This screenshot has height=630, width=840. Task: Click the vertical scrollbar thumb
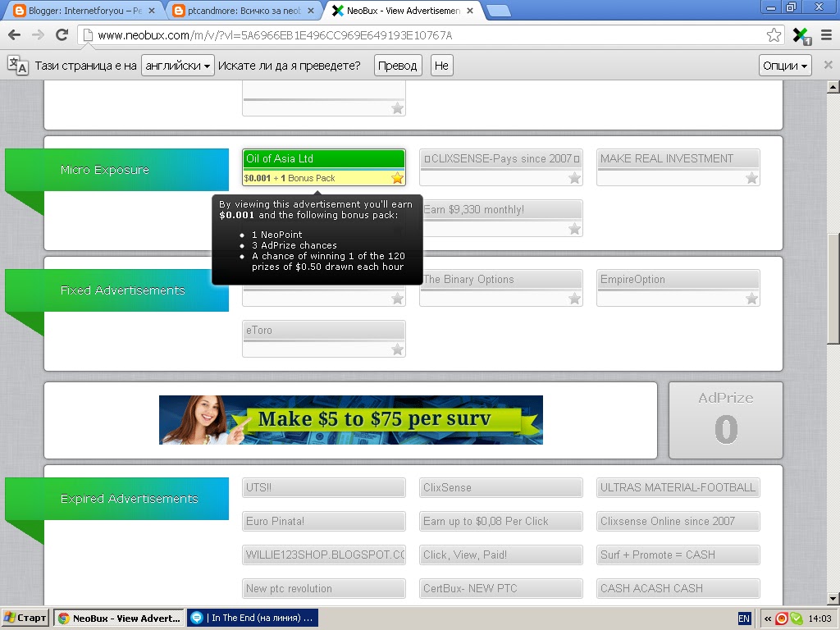click(x=833, y=288)
